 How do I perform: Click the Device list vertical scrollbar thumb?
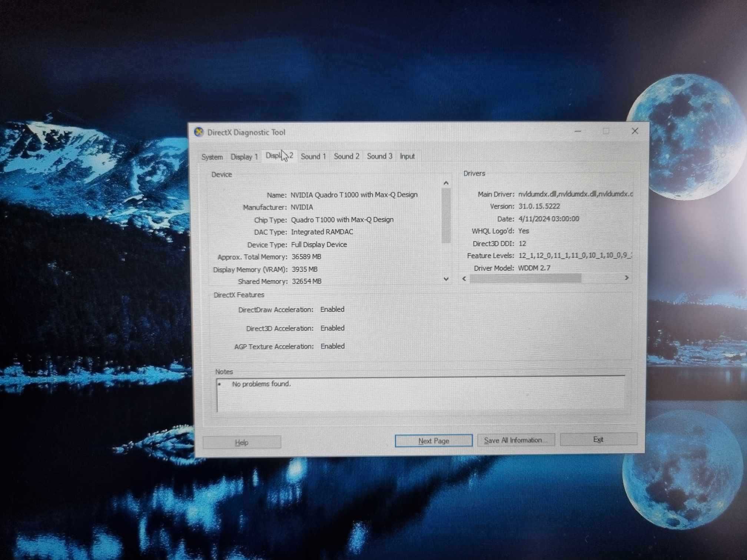coord(446,216)
